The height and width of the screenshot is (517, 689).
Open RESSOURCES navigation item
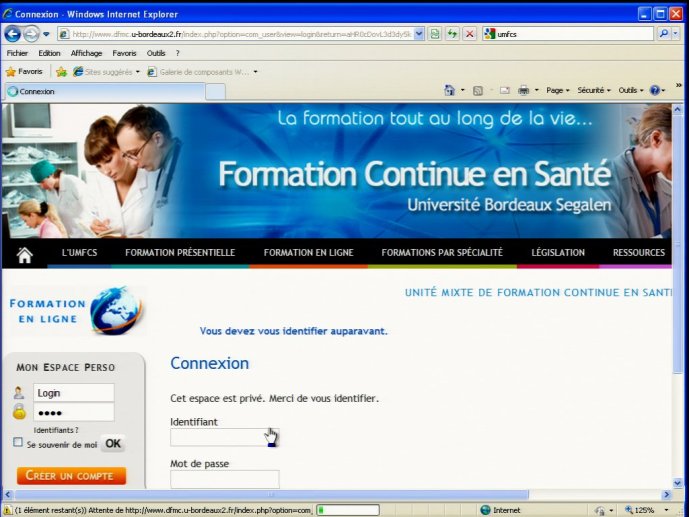[639, 253]
